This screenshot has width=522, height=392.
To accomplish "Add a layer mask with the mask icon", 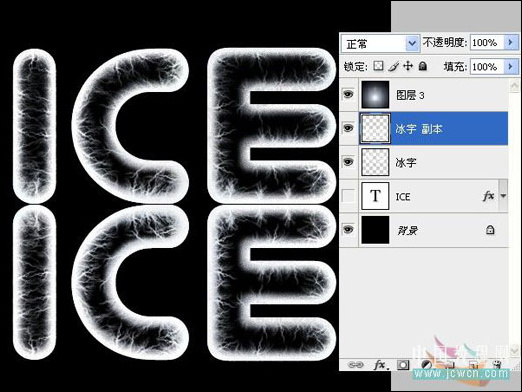I will 403,365.
